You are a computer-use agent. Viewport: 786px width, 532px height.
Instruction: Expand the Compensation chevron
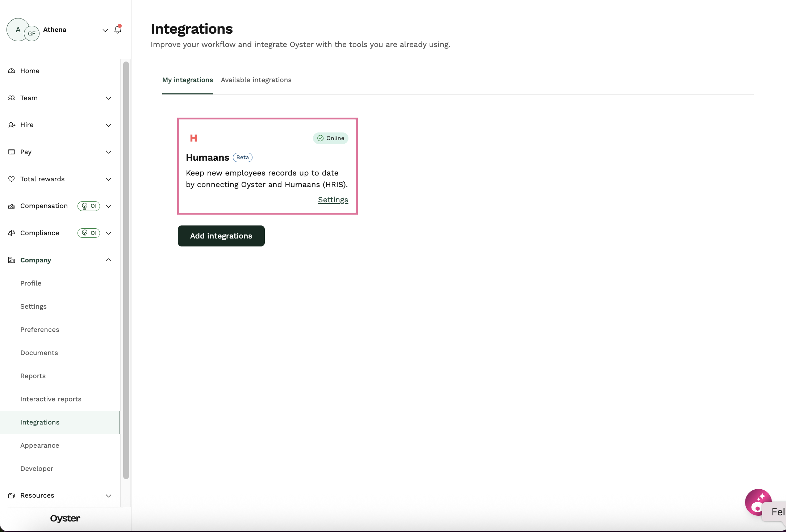click(108, 206)
